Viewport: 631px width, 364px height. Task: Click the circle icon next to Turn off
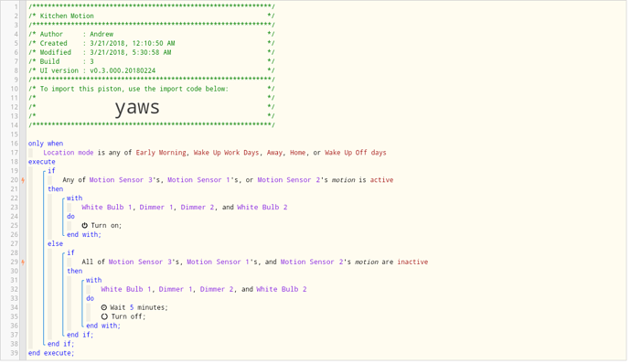[x=104, y=317]
